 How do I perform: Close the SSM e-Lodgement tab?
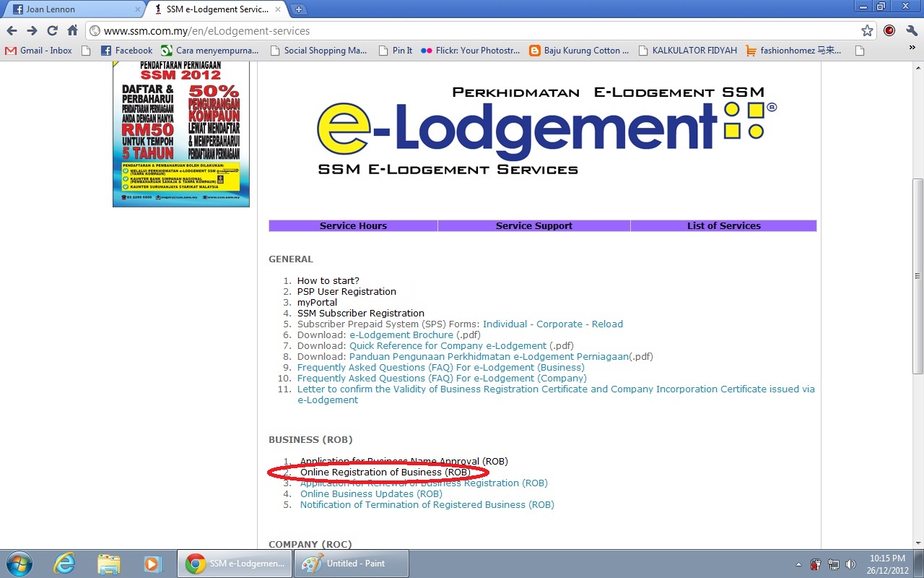click(279, 9)
